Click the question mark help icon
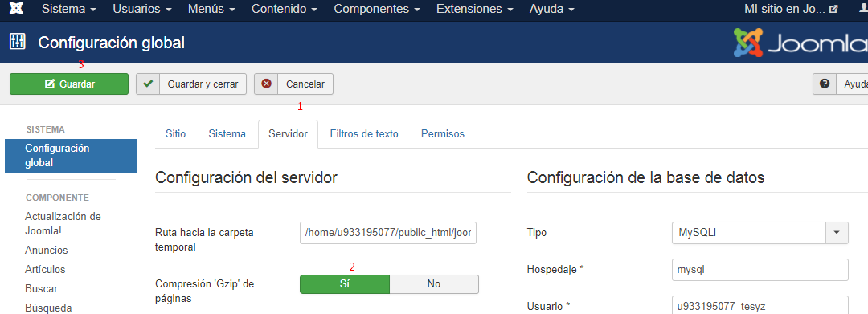 tap(825, 84)
